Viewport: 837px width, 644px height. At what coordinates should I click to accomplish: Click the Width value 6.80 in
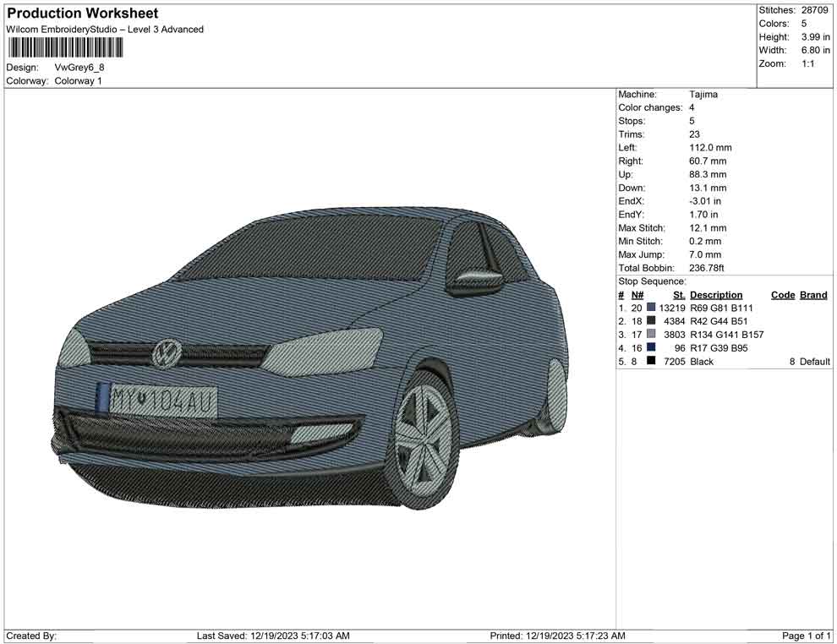coord(816,50)
